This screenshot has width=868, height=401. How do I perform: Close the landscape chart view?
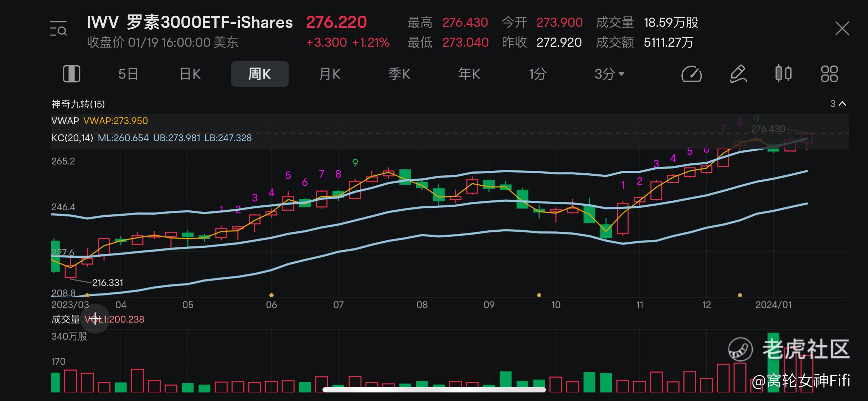[842, 29]
